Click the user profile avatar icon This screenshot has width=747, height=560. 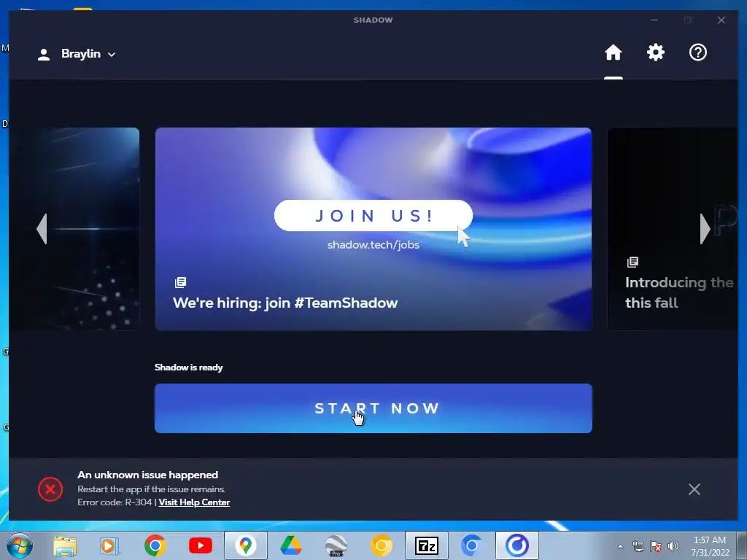tap(44, 54)
